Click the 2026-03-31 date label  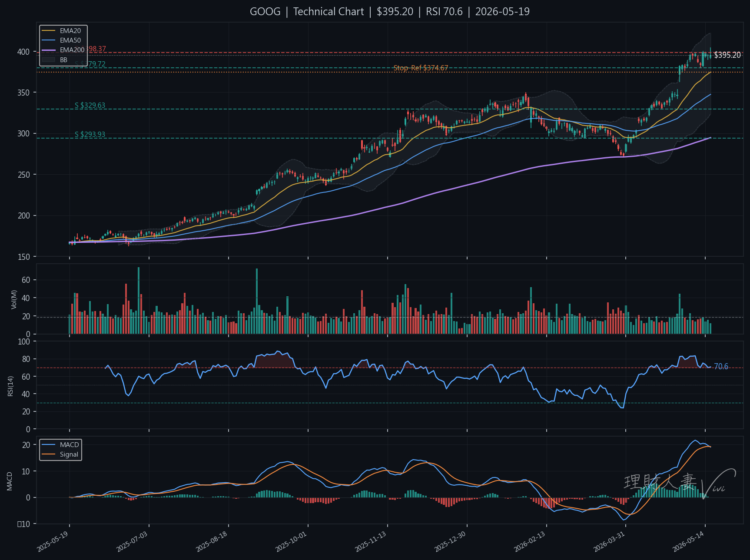pyautogui.click(x=609, y=541)
